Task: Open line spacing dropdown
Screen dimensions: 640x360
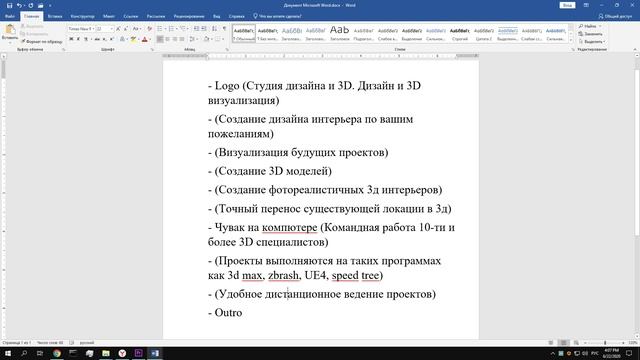Action: coord(197,39)
